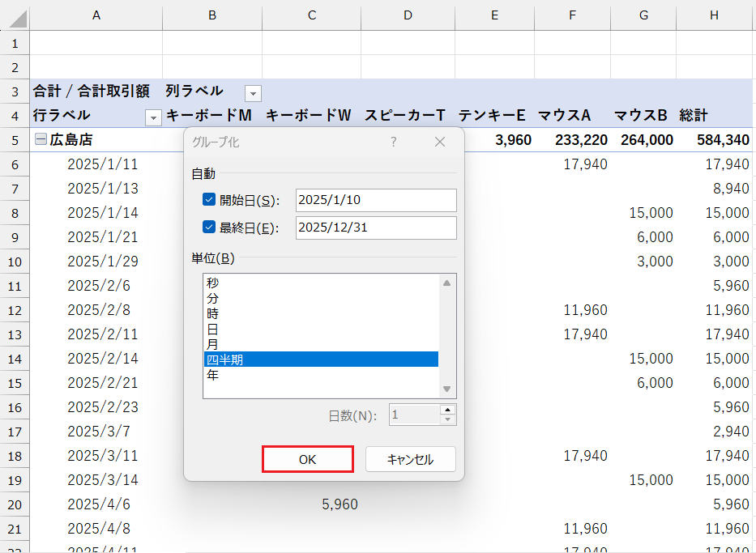Click the キャンセル button
Image resolution: width=756 pixels, height=553 pixels.
pyautogui.click(x=410, y=459)
